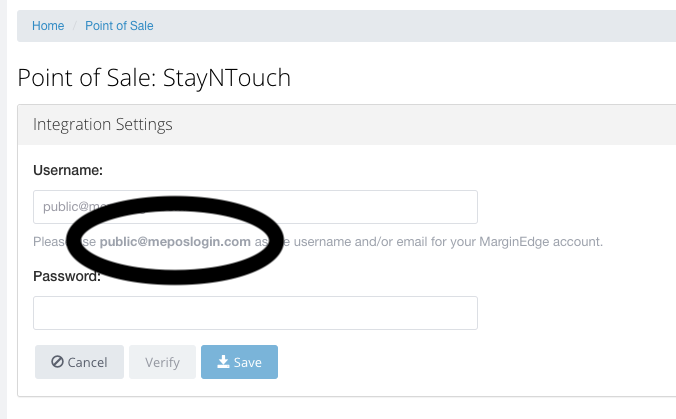This screenshot has height=419, width=676.
Task: Open the Home breadcrumb link
Action: (x=48, y=26)
